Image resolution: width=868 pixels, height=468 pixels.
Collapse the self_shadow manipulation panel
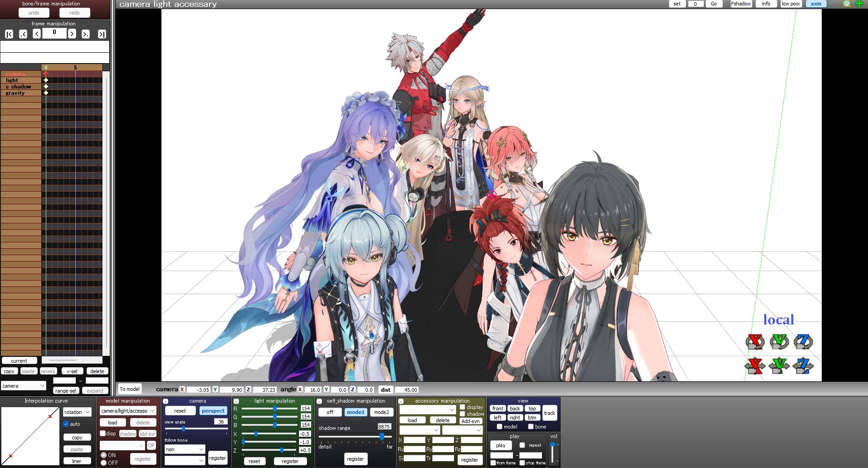[x=319, y=401]
